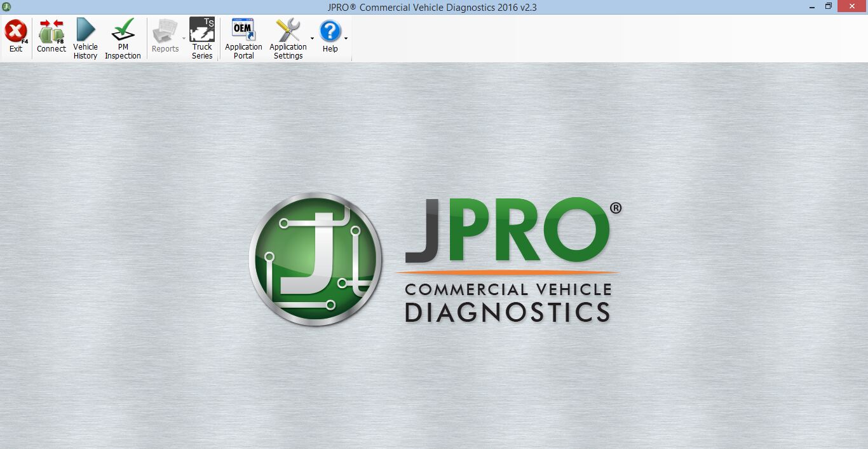Viewport: 868px width, 449px height.
Task: Click the red Exit icon
Action: (16, 31)
